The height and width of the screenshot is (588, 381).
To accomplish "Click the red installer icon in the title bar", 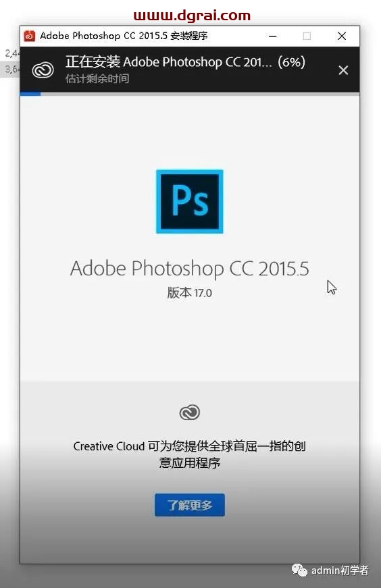I will click(29, 36).
